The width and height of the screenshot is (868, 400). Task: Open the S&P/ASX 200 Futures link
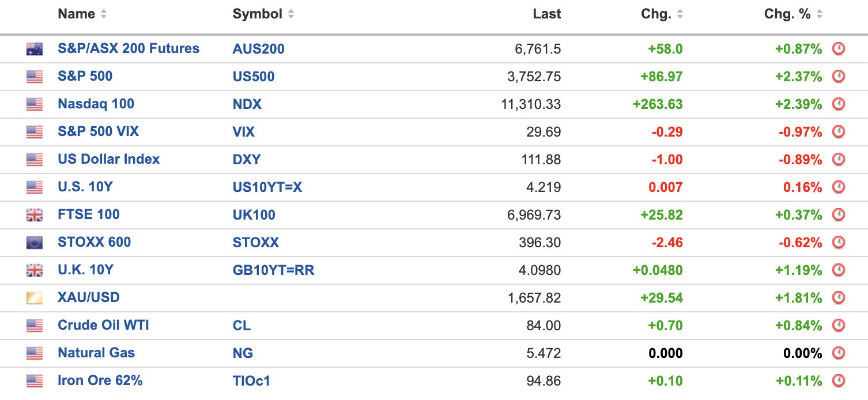129,48
